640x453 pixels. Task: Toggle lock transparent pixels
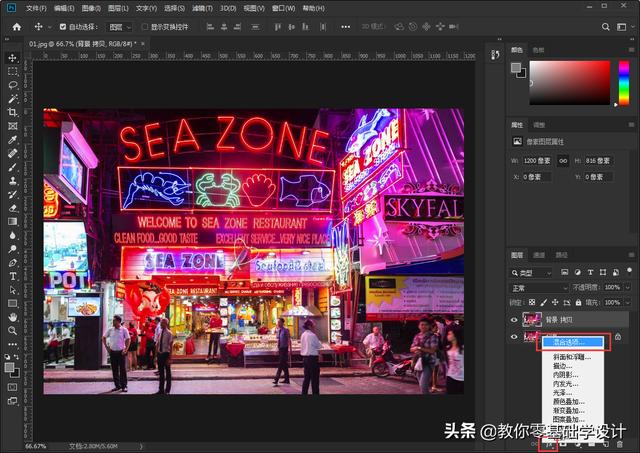click(532, 302)
